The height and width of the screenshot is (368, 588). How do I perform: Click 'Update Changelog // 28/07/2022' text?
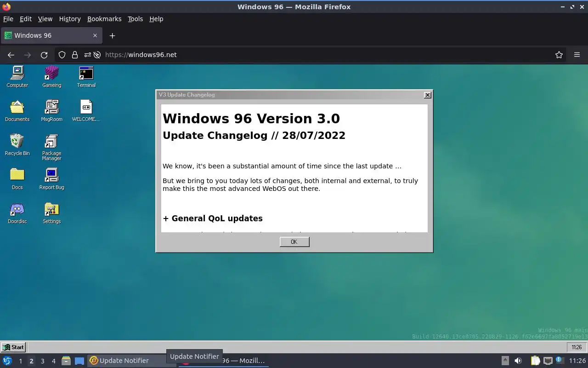pos(254,135)
